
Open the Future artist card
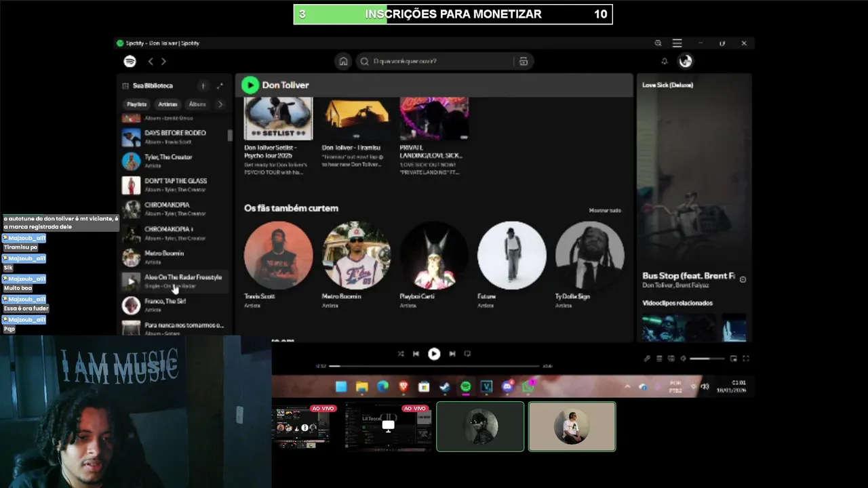512,264
